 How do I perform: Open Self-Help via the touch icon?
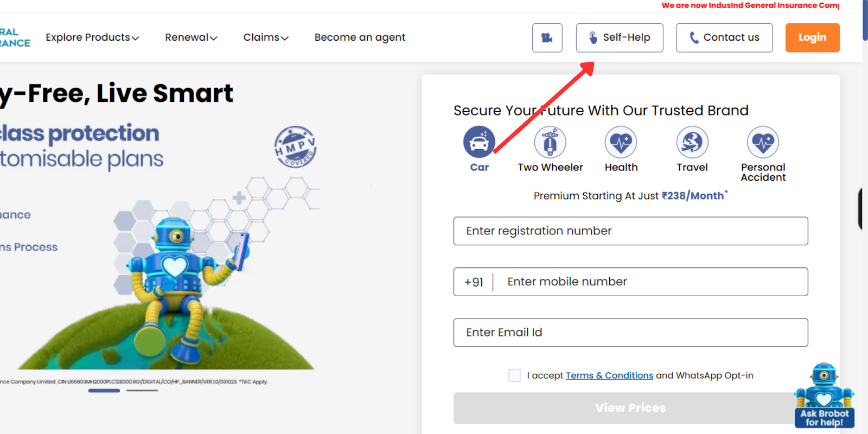tap(594, 37)
